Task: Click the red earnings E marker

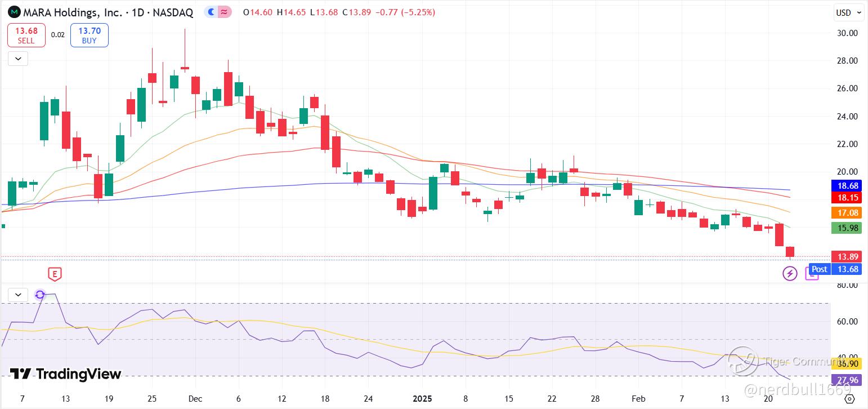Action: (55, 274)
